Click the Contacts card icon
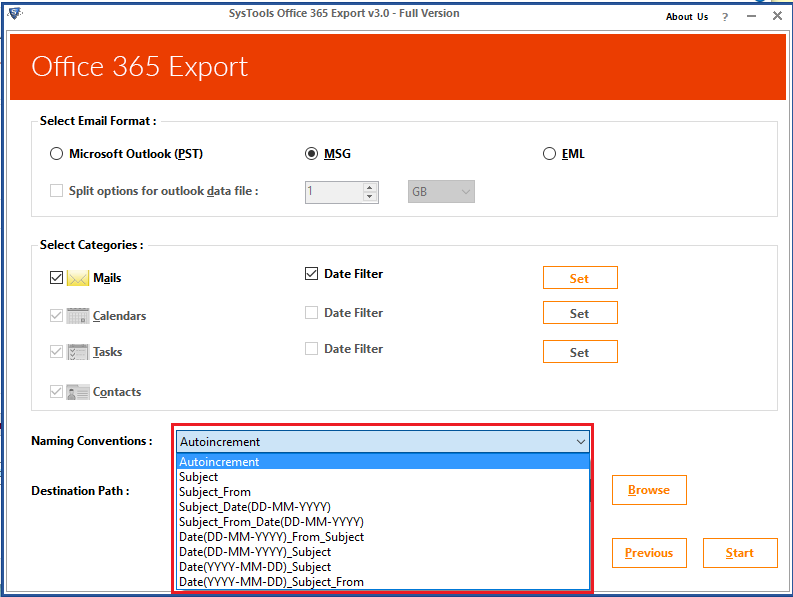793x597 pixels. [78, 392]
